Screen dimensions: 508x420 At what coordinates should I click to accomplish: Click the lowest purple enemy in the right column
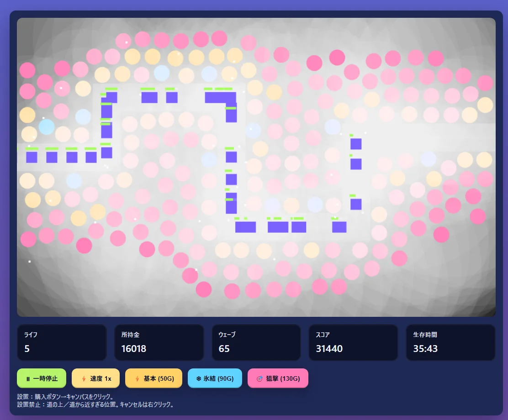pyautogui.click(x=356, y=204)
